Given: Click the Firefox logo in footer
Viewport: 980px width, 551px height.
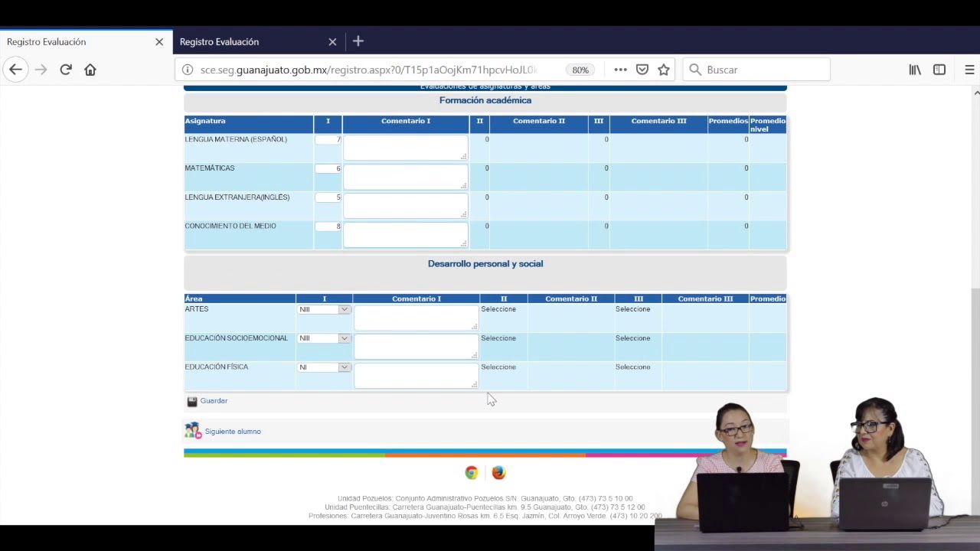Looking at the screenshot, I should point(498,473).
